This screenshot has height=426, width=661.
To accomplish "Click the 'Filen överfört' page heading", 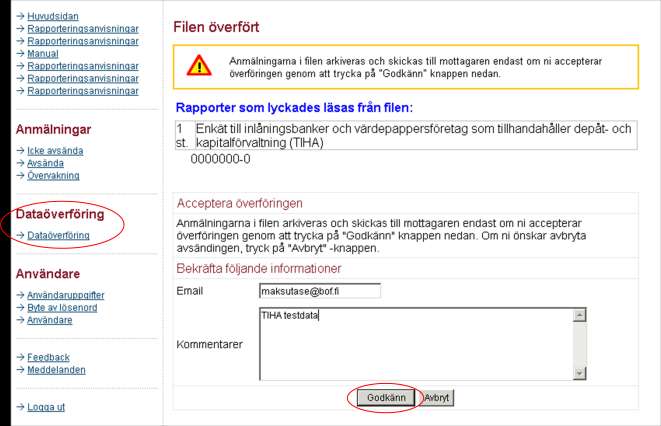I will (216, 27).
